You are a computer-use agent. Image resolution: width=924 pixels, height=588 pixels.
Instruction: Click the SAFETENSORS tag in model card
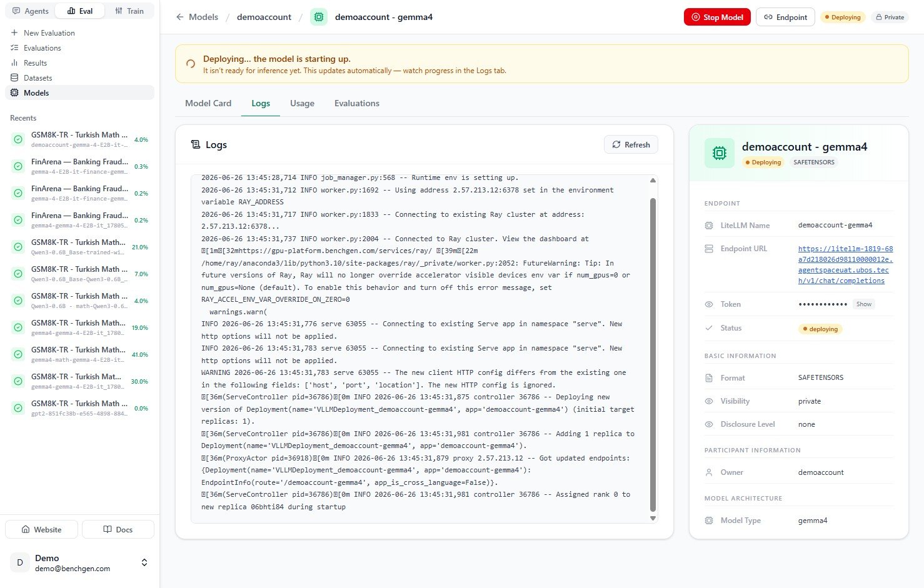(x=814, y=162)
